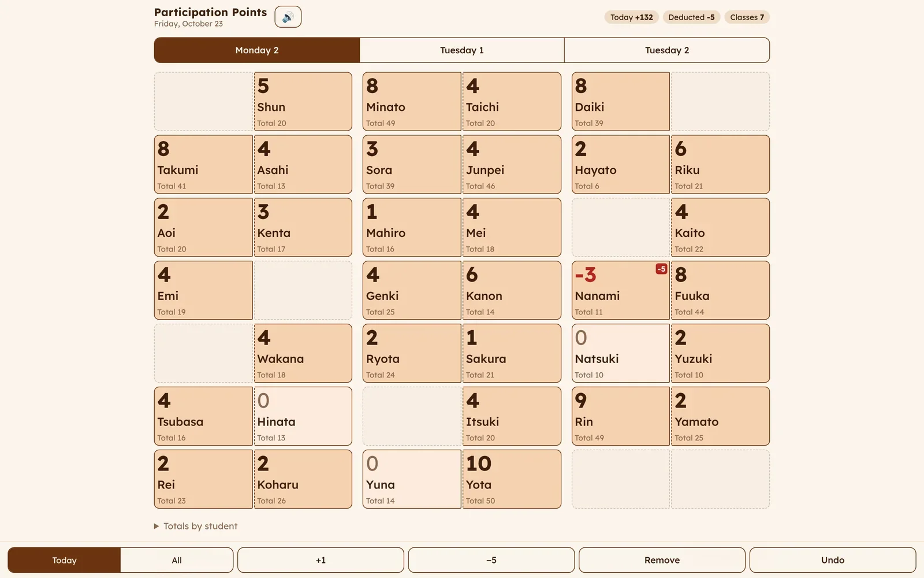Switch to the Tuesday 2 class tab

[x=667, y=50]
